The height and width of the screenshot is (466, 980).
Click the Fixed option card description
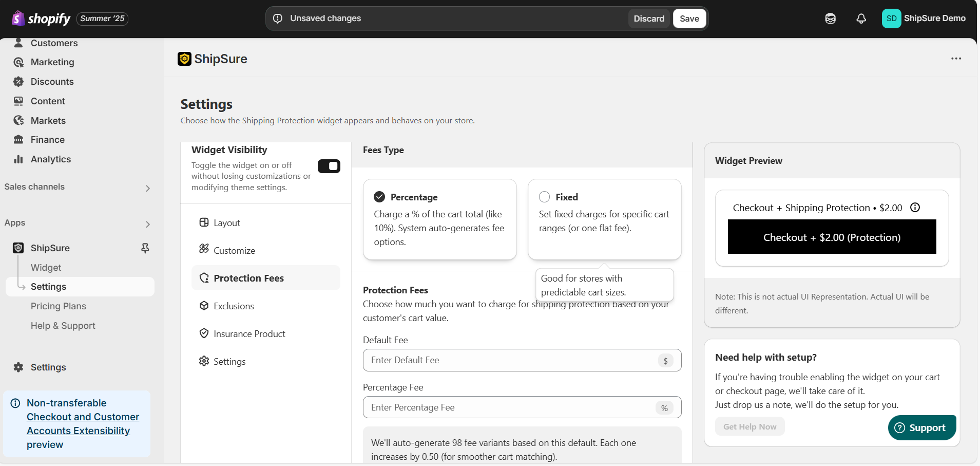pyautogui.click(x=604, y=221)
